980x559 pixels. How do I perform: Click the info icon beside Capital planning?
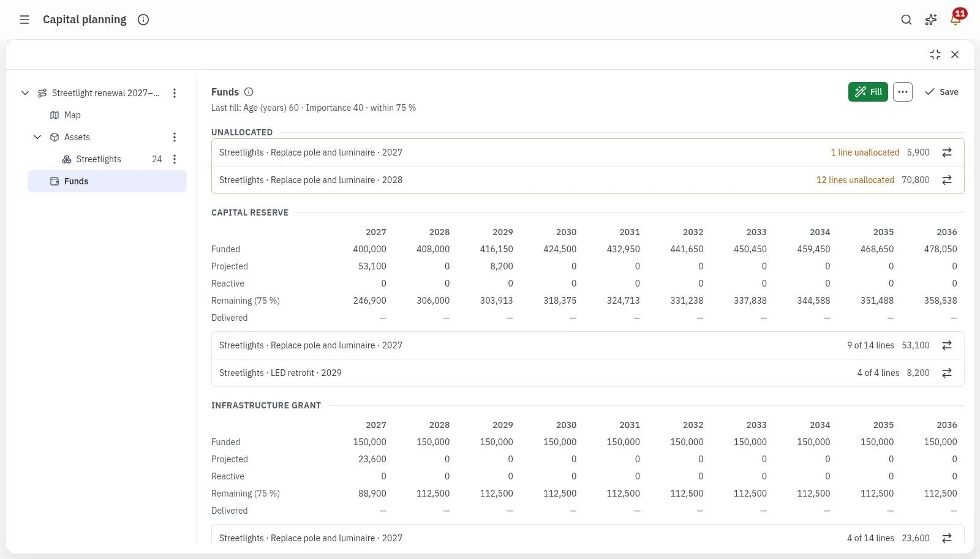pyautogui.click(x=143, y=20)
